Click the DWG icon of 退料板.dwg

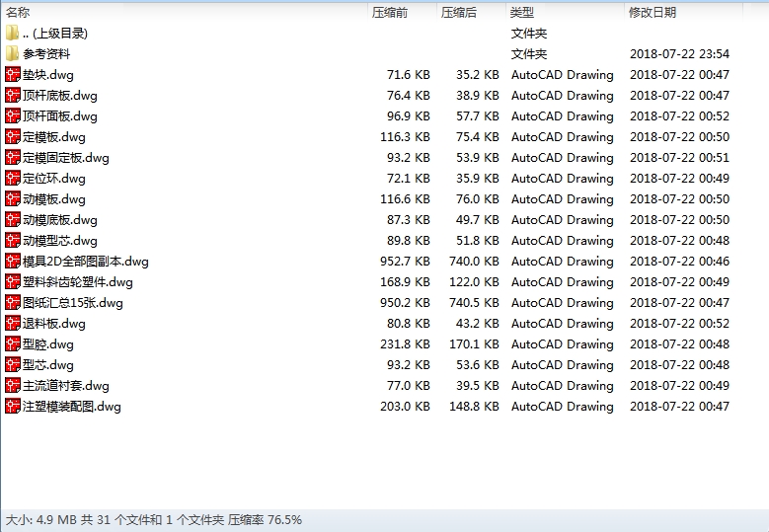tap(12, 323)
